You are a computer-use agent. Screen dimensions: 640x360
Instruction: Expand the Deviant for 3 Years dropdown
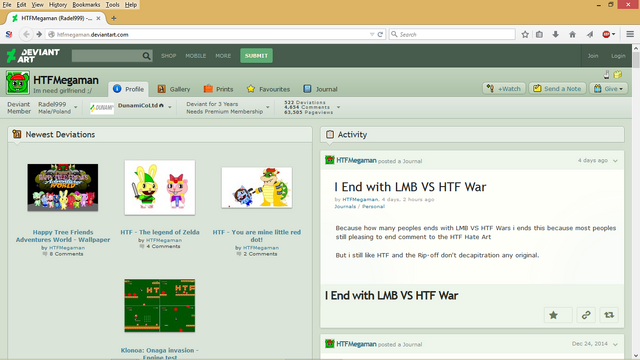click(x=268, y=107)
